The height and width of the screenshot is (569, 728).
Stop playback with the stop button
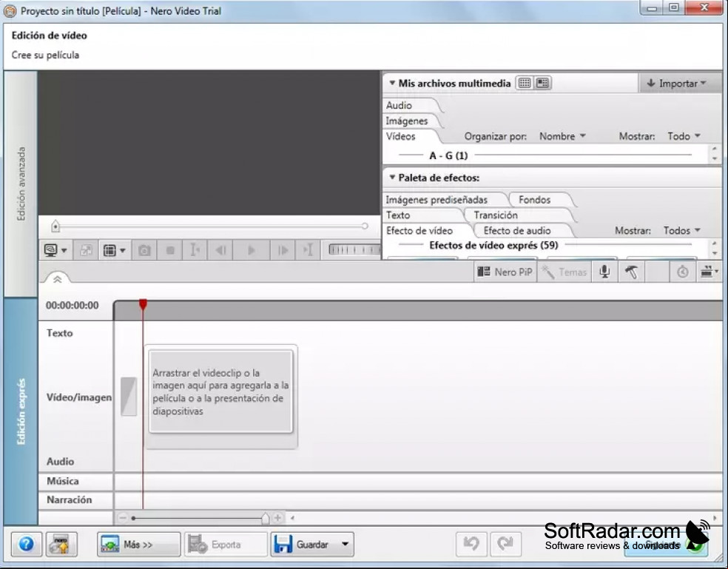(170, 250)
